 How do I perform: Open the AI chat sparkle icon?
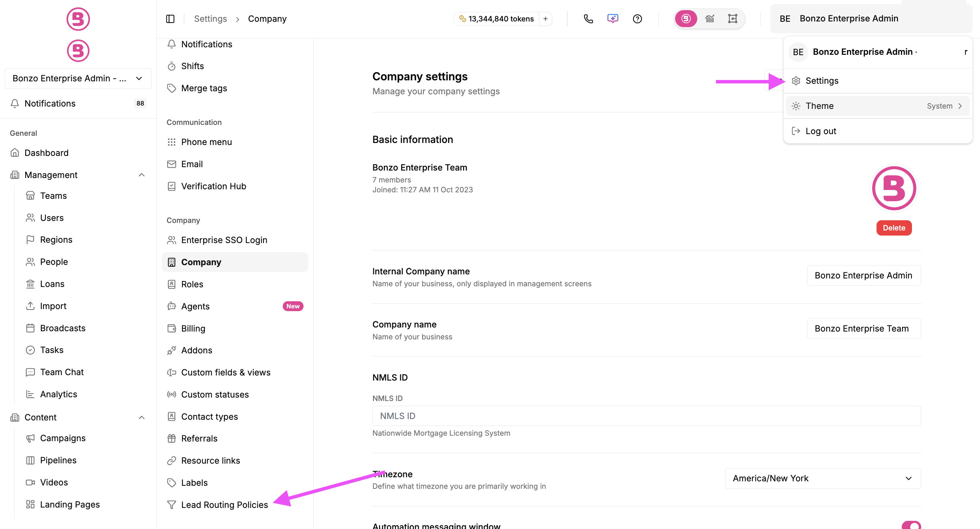[613, 19]
